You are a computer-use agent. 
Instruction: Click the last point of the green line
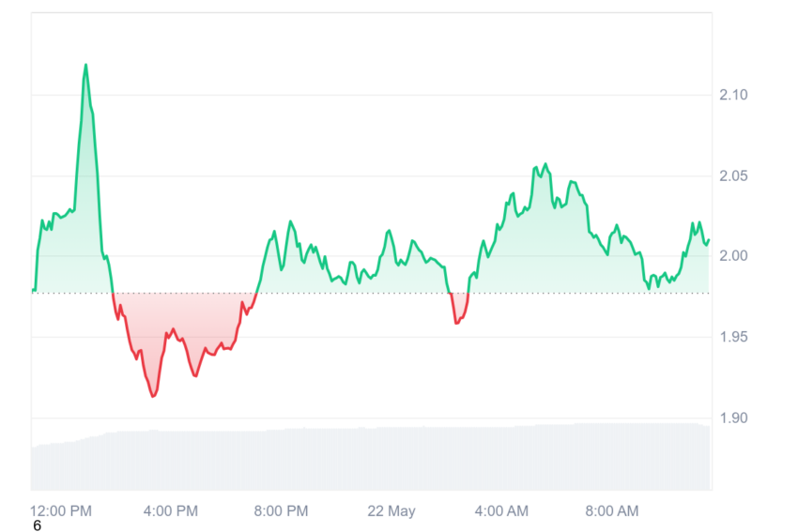coord(709,240)
